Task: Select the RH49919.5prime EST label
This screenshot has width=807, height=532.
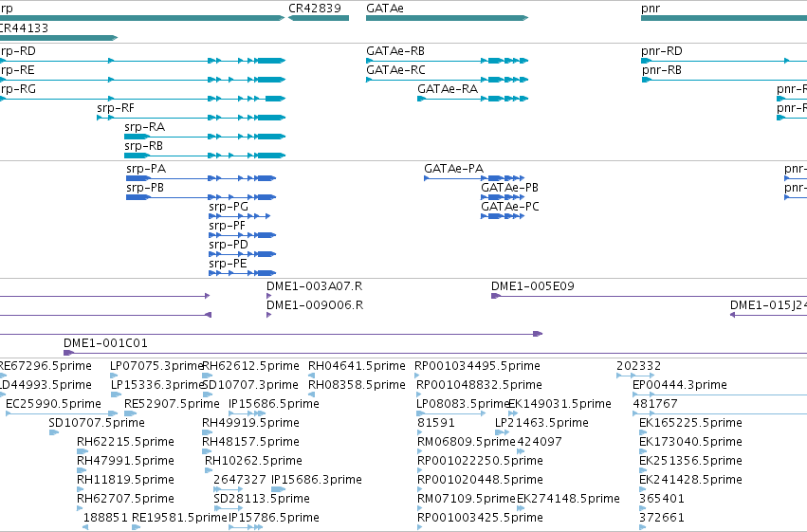Action: tap(250, 423)
